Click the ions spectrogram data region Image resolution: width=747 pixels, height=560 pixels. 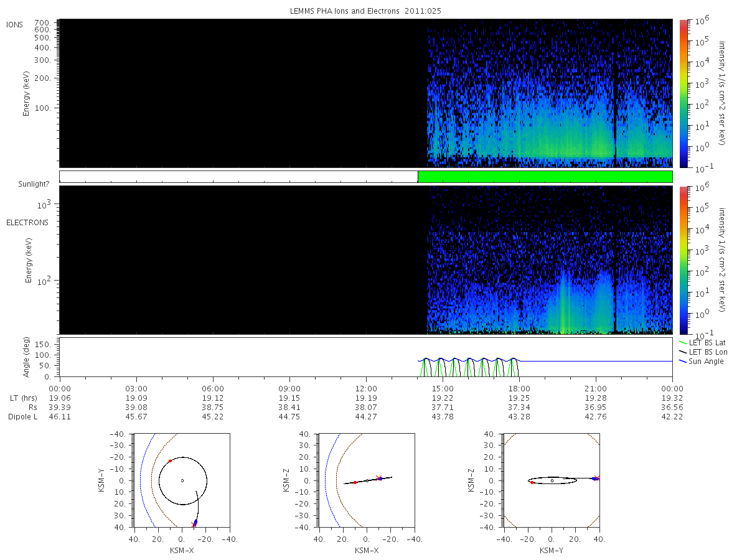pos(366,93)
